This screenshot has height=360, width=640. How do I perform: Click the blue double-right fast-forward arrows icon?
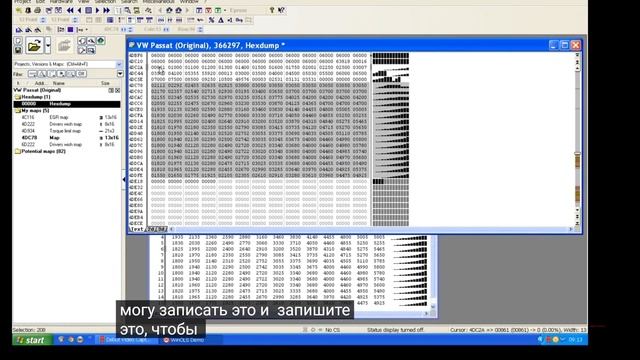(107, 10)
